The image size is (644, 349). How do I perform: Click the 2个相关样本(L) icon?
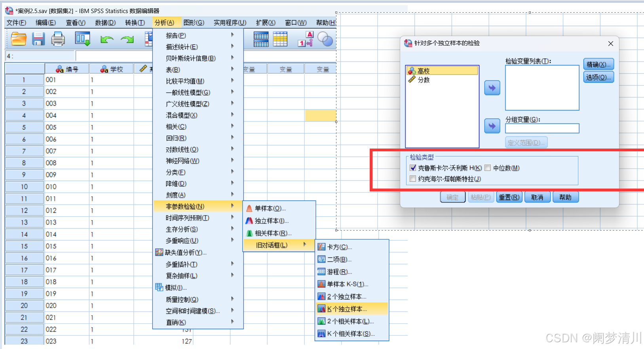[x=321, y=321]
